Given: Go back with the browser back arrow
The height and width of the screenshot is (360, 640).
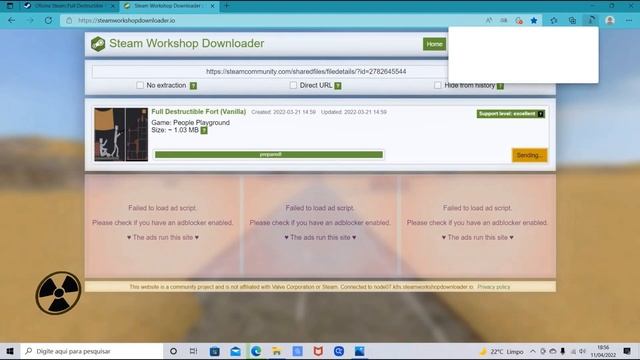Looking at the screenshot, I should pyautogui.click(x=11, y=20).
